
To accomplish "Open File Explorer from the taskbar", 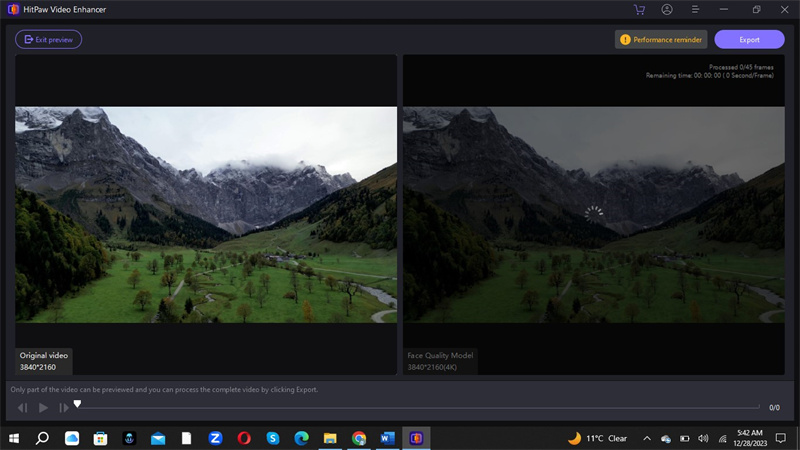I will tap(330, 438).
